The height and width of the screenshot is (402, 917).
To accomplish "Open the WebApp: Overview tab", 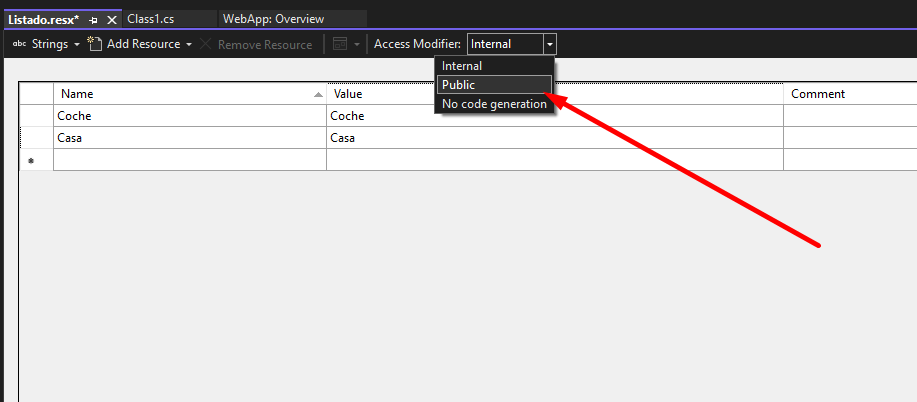I will click(273, 19).
